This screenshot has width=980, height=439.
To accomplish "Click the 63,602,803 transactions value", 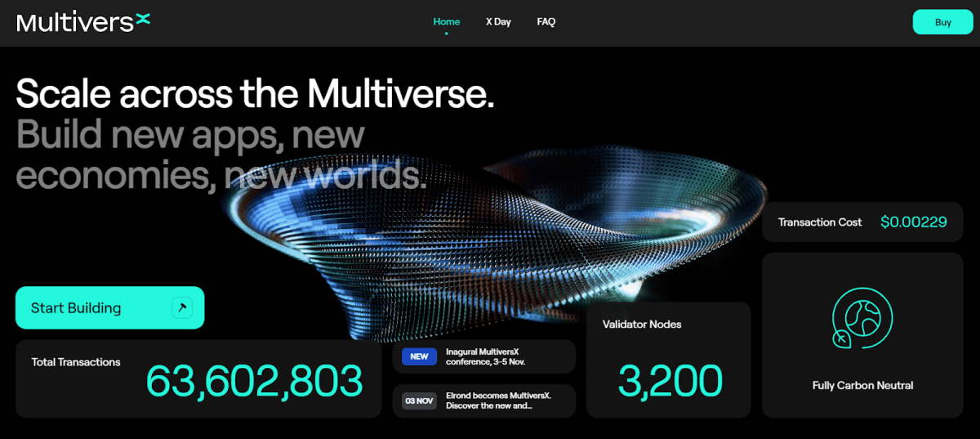I will pos(254,380).
